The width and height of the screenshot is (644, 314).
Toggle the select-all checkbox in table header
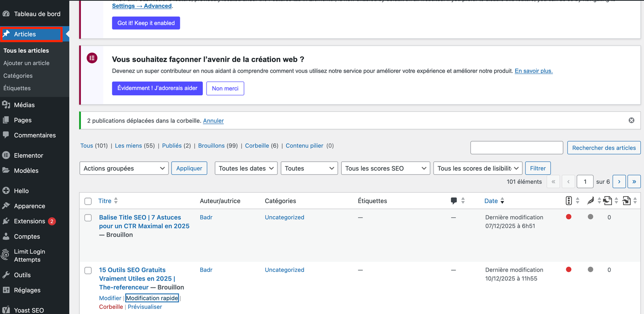[x=88, y=201]
